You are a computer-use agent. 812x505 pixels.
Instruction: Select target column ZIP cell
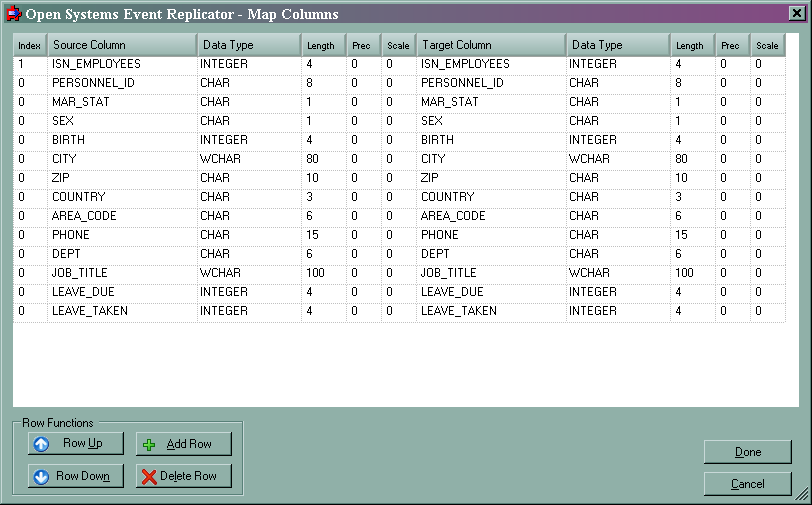pyautogui.click(x=491, y=178)
